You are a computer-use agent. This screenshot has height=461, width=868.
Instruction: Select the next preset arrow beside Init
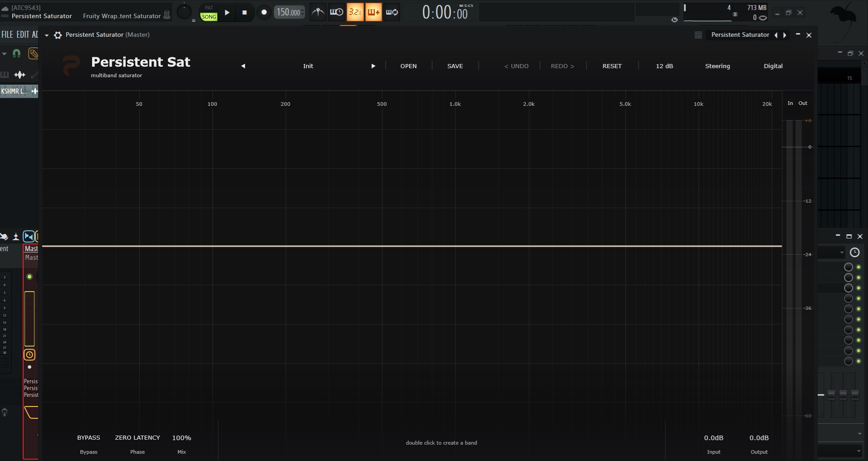point(373,66)
